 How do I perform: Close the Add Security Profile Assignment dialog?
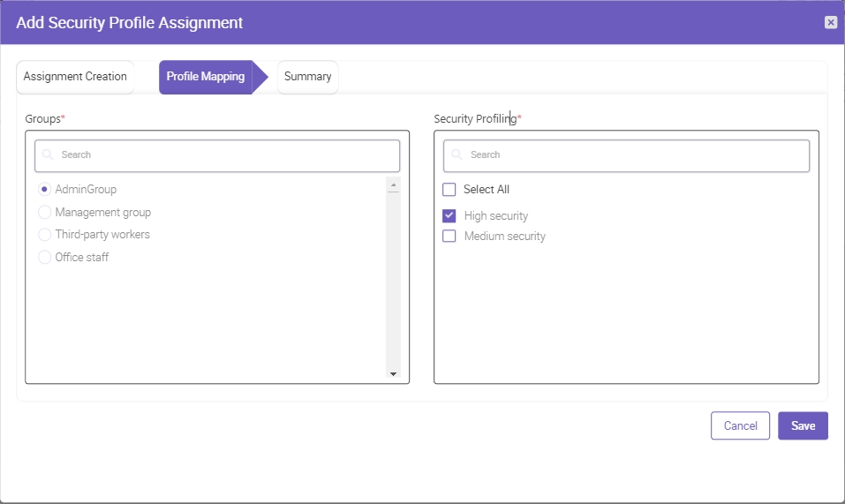click(831, 22)
